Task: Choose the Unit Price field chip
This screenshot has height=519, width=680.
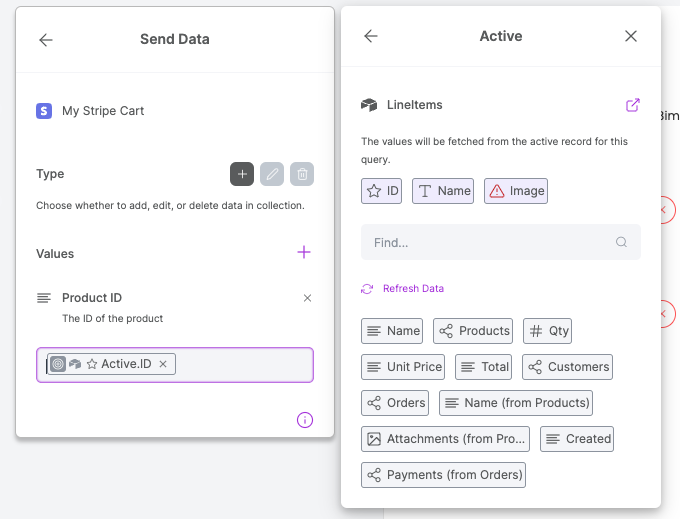Action: [x=403, y=367]
